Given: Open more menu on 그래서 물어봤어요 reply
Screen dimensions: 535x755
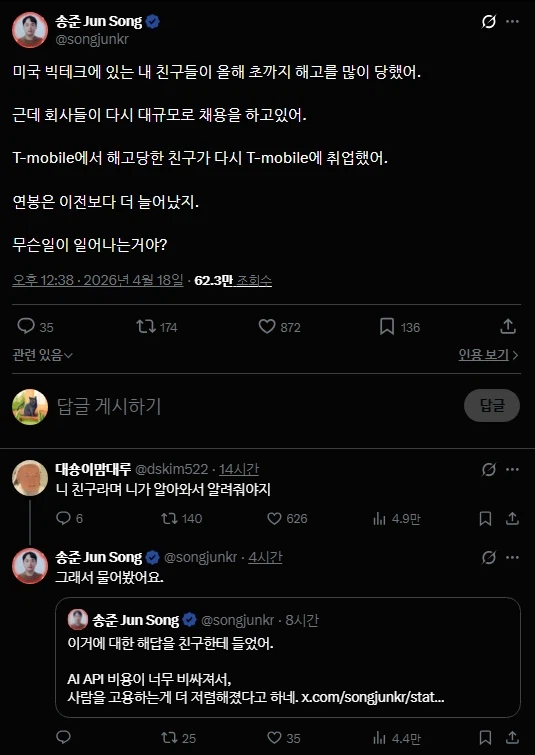Looking at the screenshot, I should click(512, 558).
